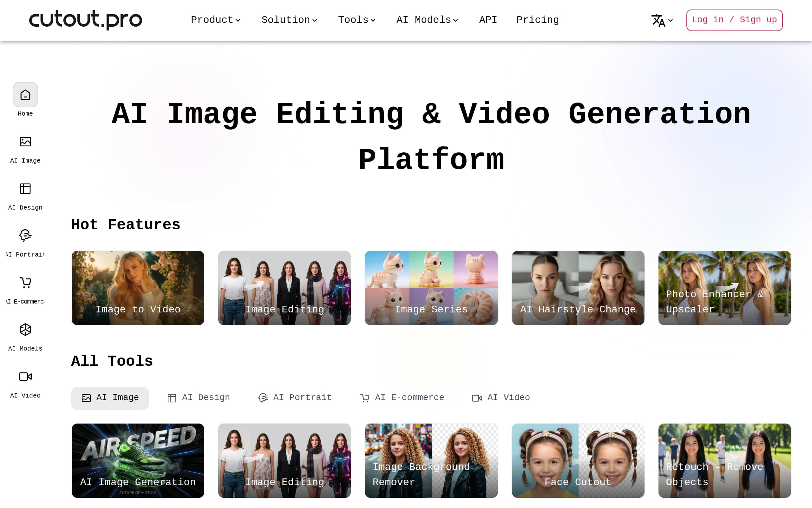Open the language selector chevron
The width and height of the screenshot is (812, 508).
click(671, 21)
